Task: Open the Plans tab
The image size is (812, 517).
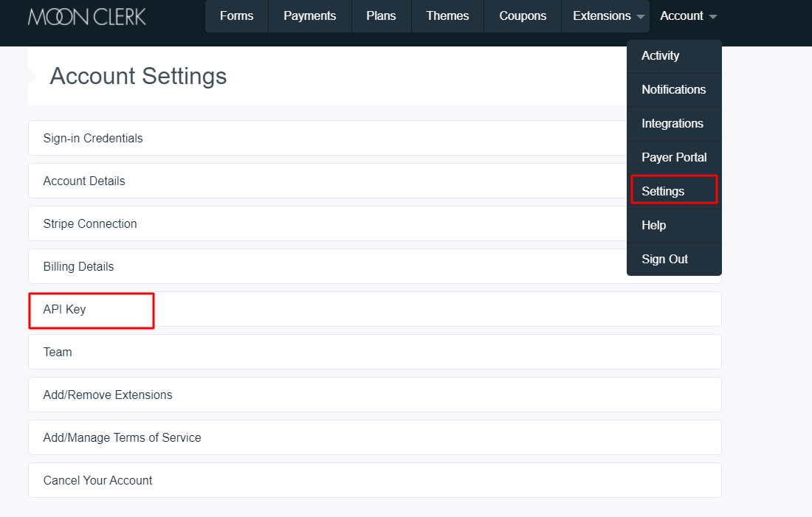Action: point(381,16)
